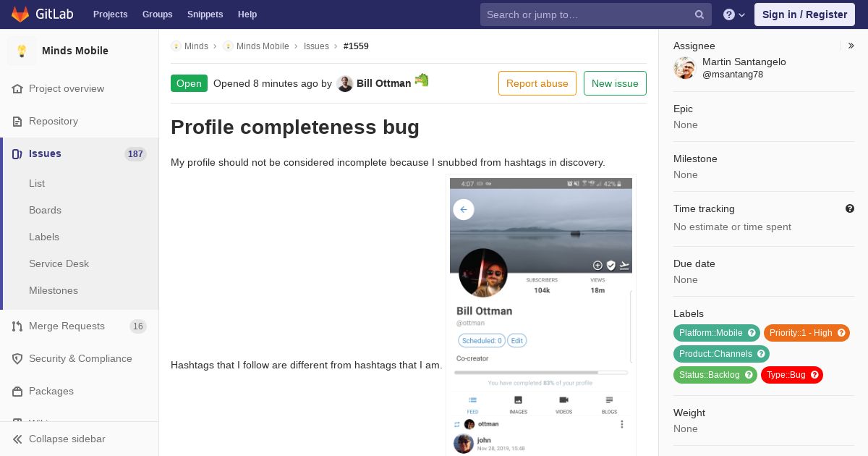Click the dragon emoji status icon
The width and height of the screenshot is (868, 456).
point(422,80)
